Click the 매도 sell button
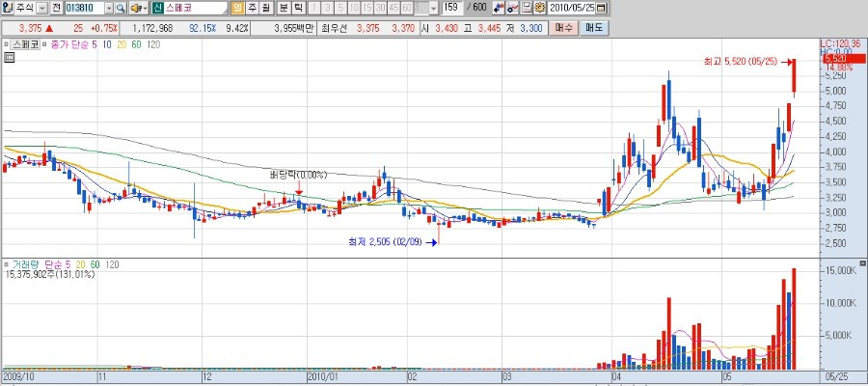The height and width of the screenshot is (386, 868). pyautogui.click(x=594, y=28)
